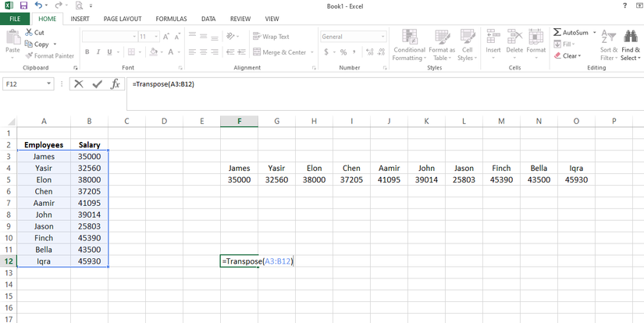Open the Merge & Center dropdown arrow

pos(312,52)
